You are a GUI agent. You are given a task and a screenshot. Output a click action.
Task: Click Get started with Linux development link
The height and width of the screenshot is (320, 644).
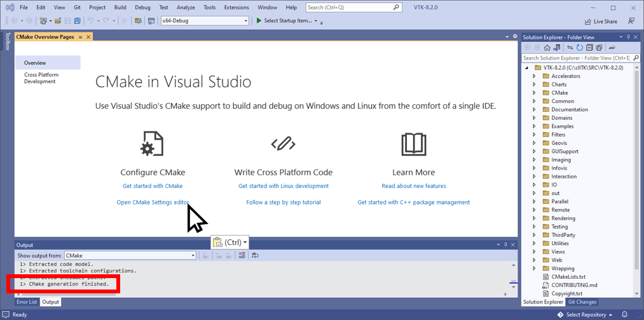[x=284, y=186]
